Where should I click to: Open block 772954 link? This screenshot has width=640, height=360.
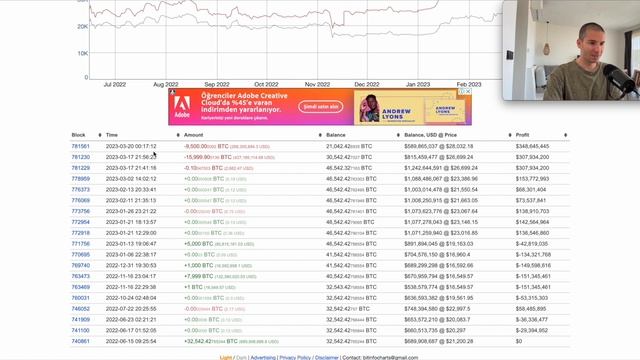[80, 222]
